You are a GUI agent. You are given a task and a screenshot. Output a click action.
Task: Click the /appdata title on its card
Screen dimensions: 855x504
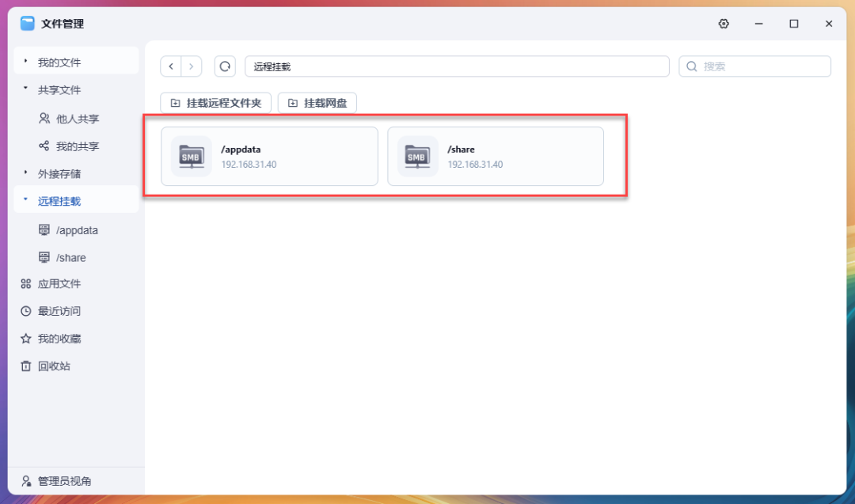point(241,150)
